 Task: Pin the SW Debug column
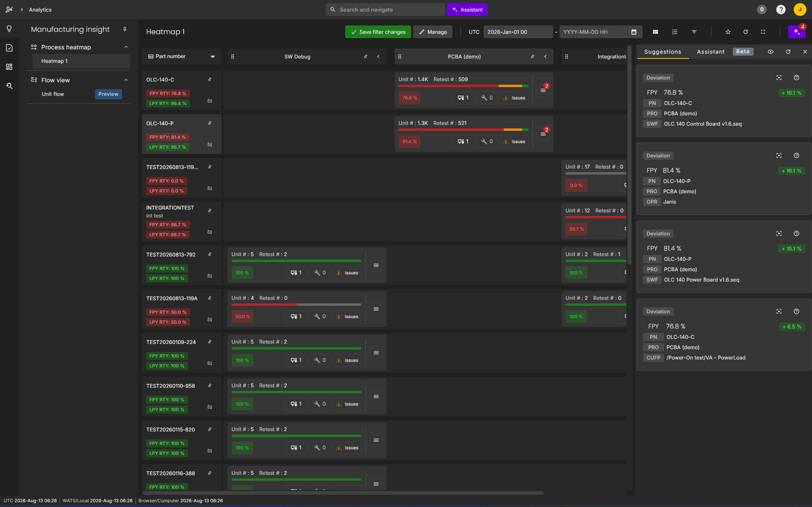pos(365,56)
